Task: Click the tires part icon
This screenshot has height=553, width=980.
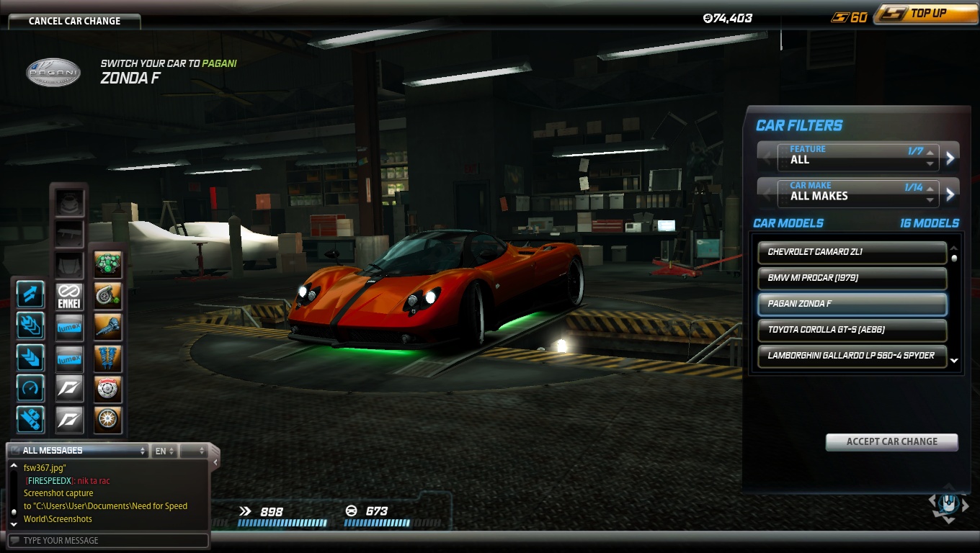Action: [107, 420]
